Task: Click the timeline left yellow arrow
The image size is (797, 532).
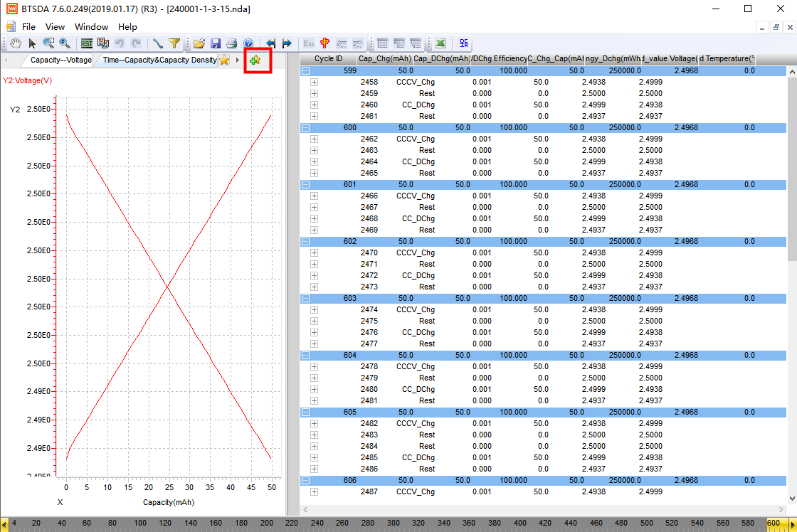Action: [4, 524]
